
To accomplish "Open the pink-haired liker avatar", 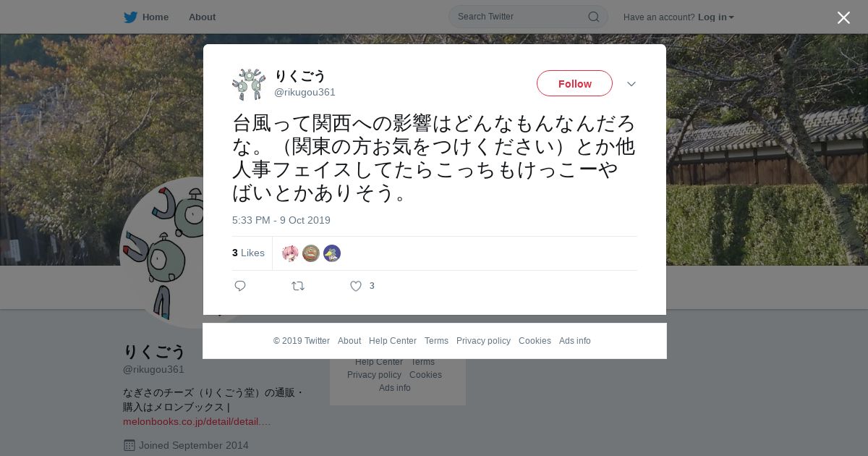I will tap(290, 253).
